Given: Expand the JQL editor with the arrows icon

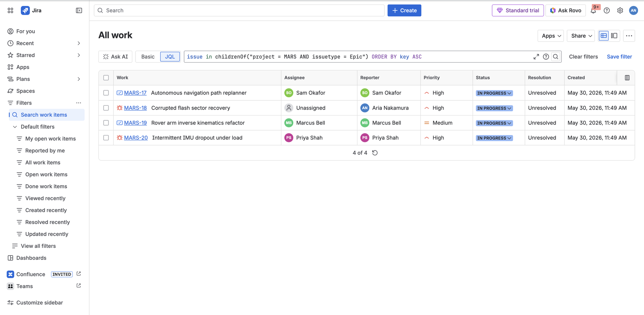Looking at the screenshot, I should coord(536,57).
